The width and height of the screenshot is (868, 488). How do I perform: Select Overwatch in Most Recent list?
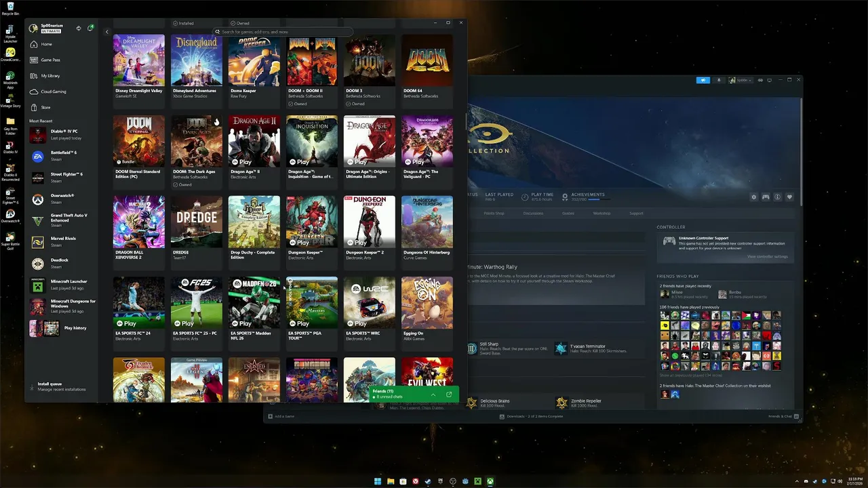[62, 199]
